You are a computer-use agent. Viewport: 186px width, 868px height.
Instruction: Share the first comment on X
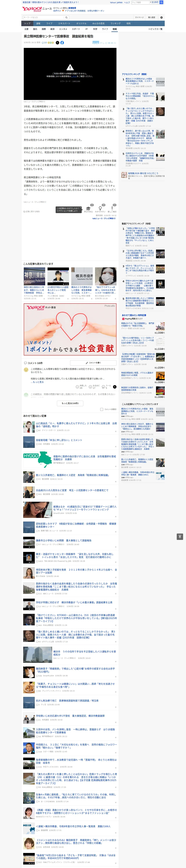click(x=114, y=387)
